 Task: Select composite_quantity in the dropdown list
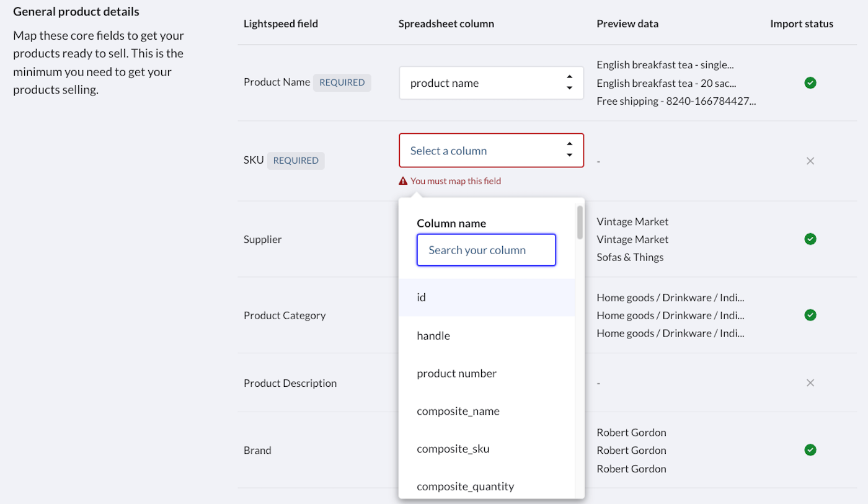[x=486, y=487]
